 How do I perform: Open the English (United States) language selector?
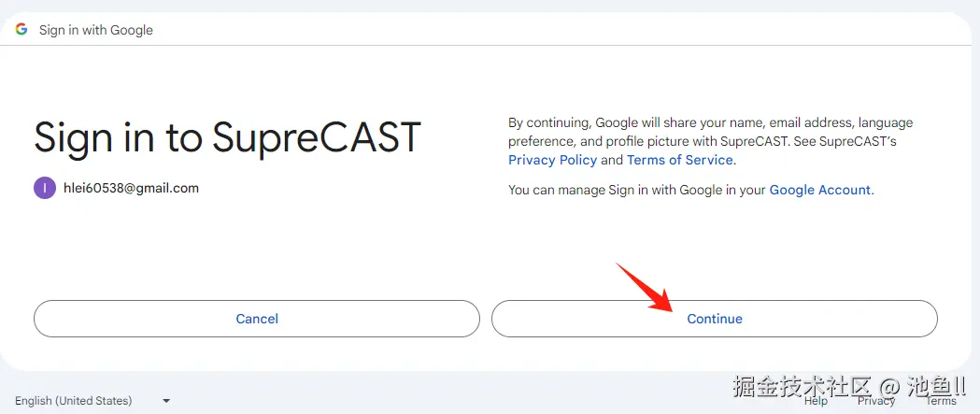[x=74, y=401]
